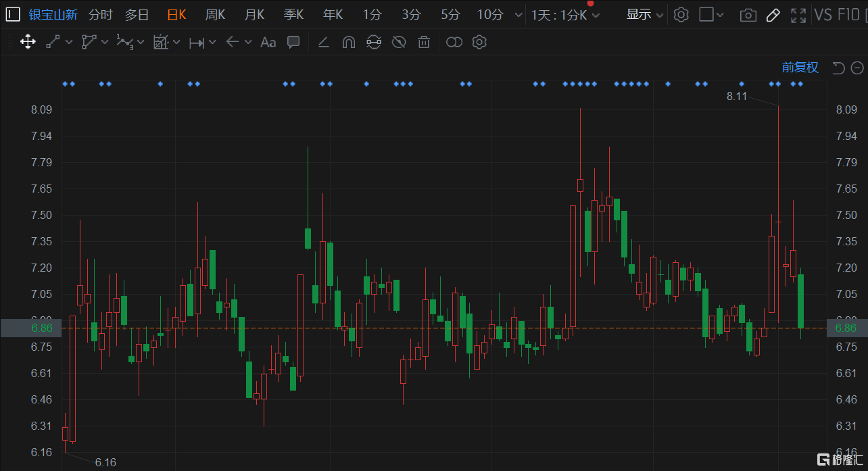Open the VS comparison button
868x471 pixels.
(x=823, y=15)
